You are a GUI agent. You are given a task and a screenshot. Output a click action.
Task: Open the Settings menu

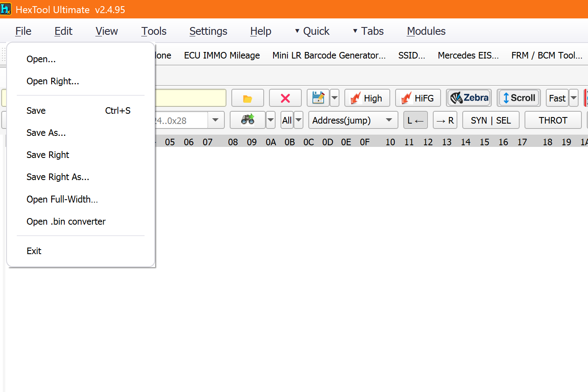(208, 31)
